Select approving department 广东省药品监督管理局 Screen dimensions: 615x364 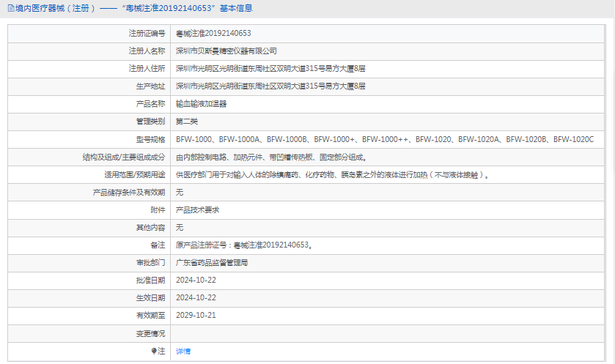pyautogui.click(x=212, y=263)
